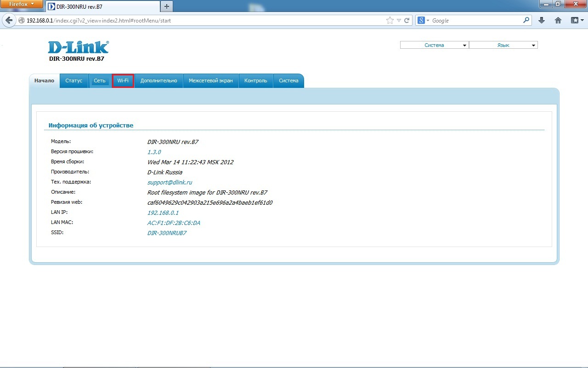Click support@dlink.ru email link
Screen dimensions: 588x368
click(170, 182)
